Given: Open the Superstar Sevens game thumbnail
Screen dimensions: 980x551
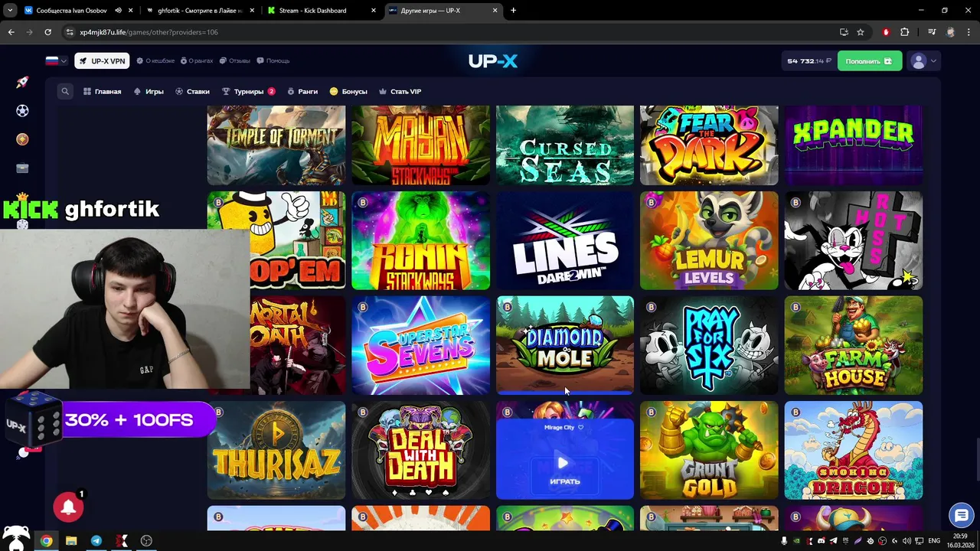Looking at the screenshot, I should [x=420, y=346].
